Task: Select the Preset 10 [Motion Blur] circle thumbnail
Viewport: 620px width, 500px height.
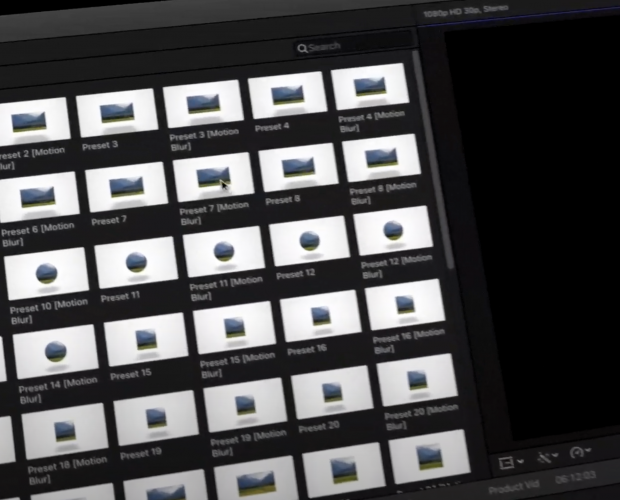Action: (x=47, y=273)
